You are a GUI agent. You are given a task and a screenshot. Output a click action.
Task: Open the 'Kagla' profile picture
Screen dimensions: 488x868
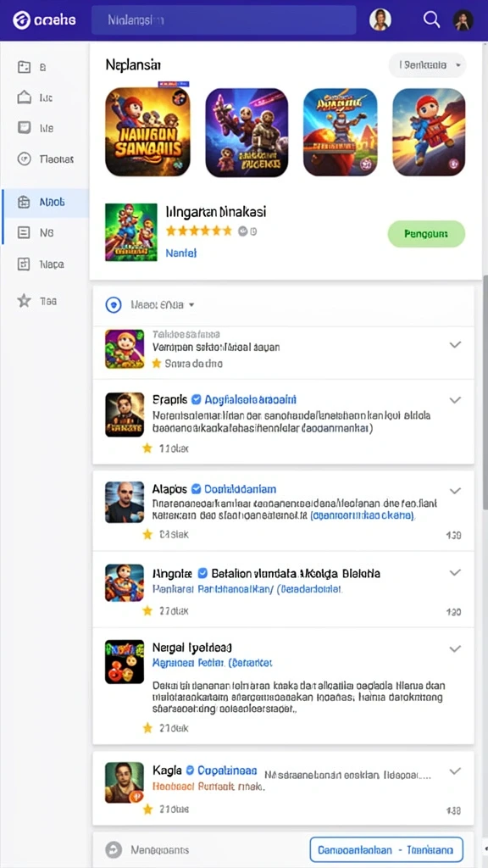pyautogui.click(x=125, y=782)
